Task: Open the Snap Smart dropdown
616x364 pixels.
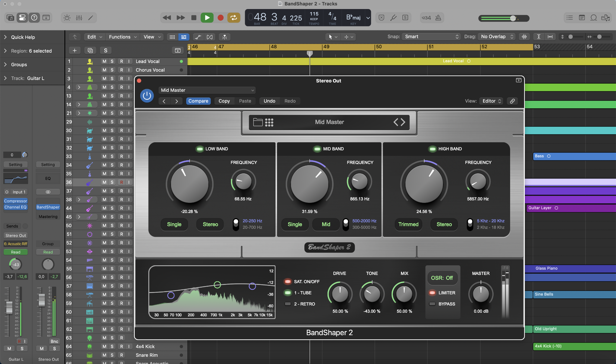Action: [431, 37]
